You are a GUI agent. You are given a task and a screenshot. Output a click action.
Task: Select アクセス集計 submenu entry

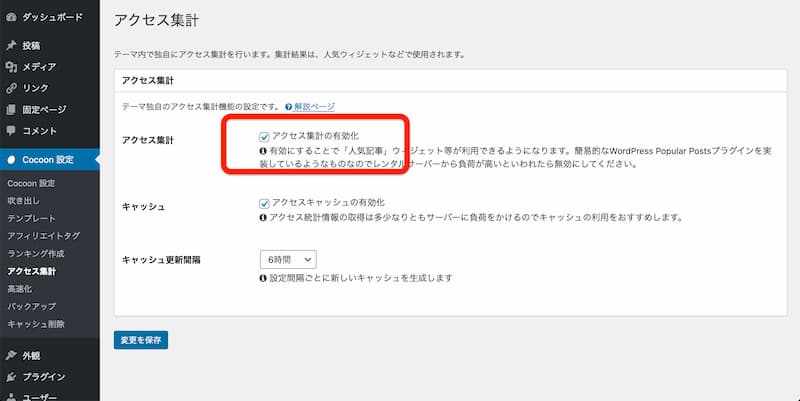coord(32,271)
